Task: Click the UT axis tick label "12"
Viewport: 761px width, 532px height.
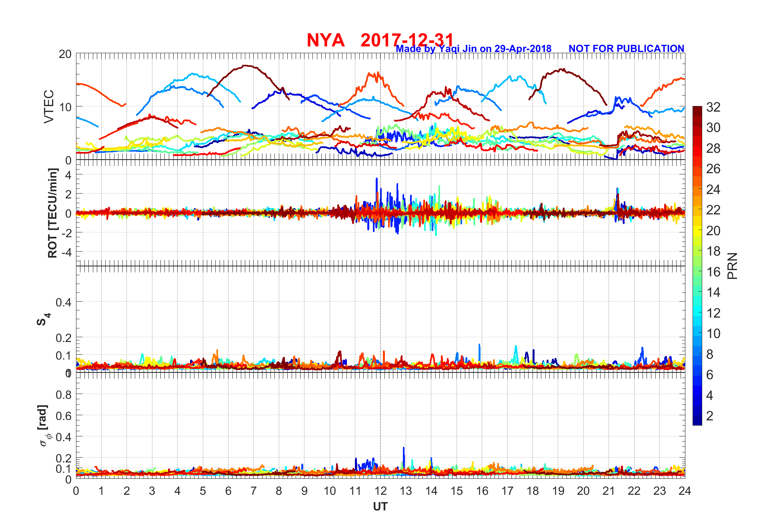Action: [380, 491]
